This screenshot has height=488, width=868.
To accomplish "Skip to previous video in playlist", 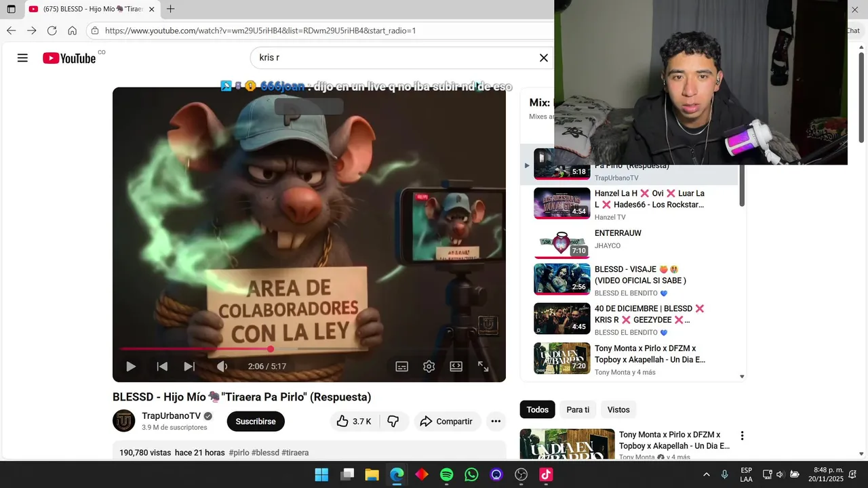I will click(162, 367).
